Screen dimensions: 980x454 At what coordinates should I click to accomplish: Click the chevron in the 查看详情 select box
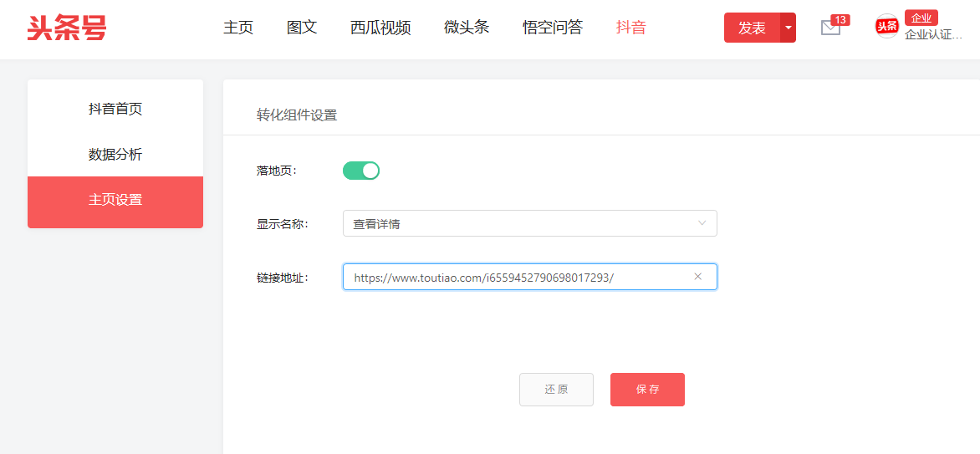(x=702, y=223)
